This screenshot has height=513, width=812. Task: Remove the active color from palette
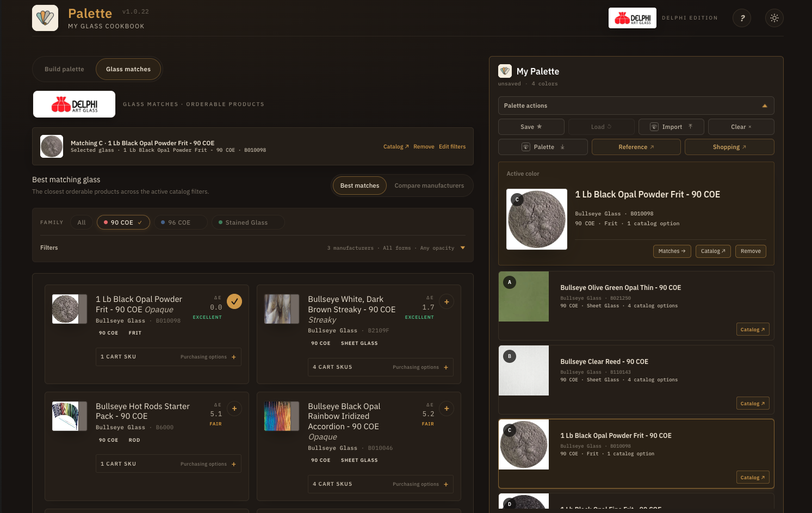(x=751, y=251)
